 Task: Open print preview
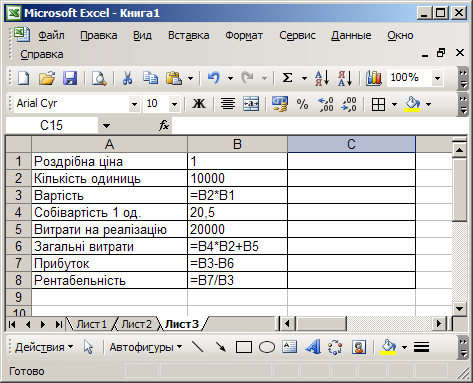[x=99, y=78]
